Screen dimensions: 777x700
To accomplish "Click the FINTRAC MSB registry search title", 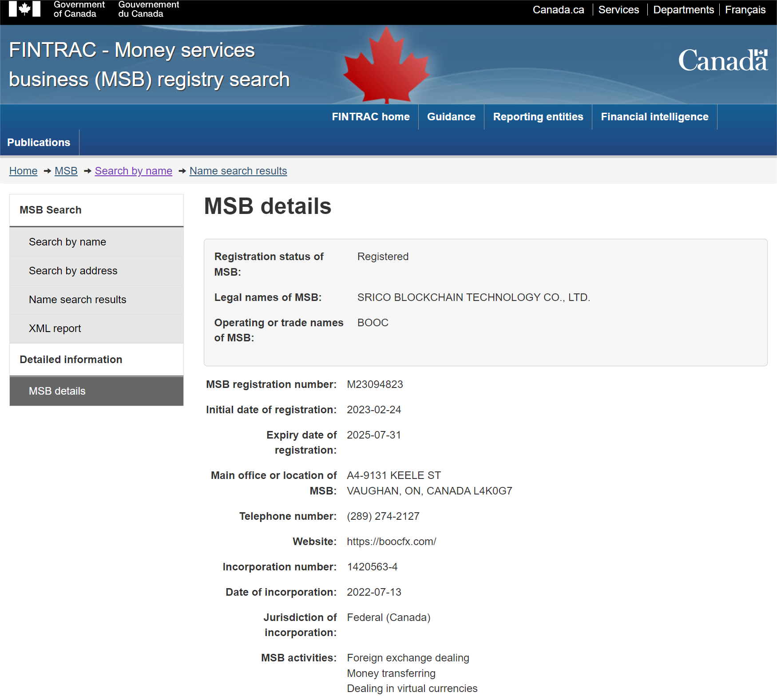I will (149, 65).
